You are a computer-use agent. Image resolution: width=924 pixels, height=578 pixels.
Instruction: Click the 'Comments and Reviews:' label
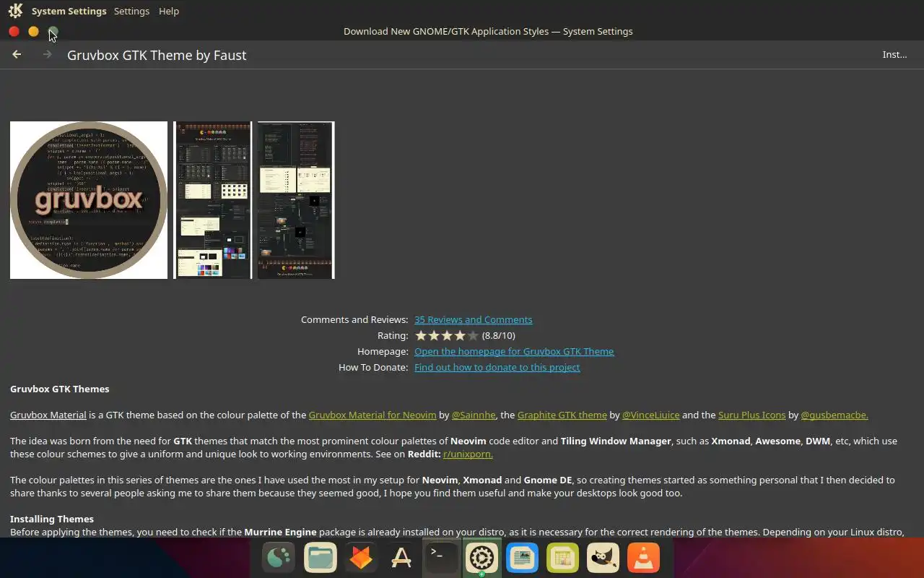pyautogui.click(x=354, y=319)
